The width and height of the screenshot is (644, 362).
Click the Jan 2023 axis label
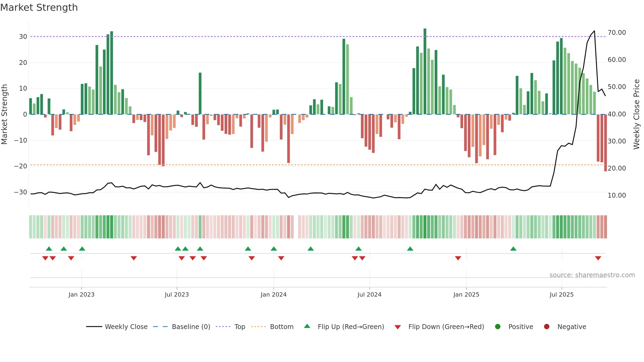click(81, 294)
